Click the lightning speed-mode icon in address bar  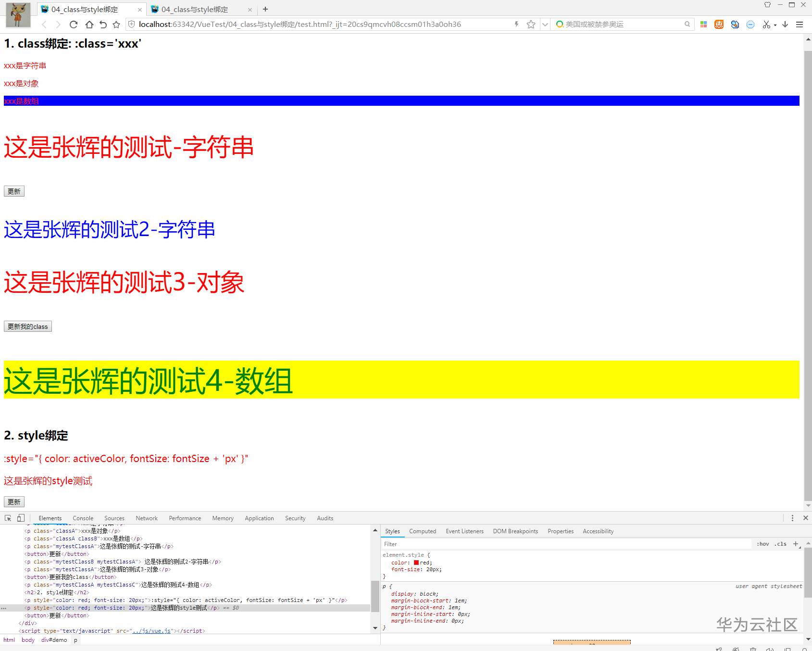coord(517,24)
